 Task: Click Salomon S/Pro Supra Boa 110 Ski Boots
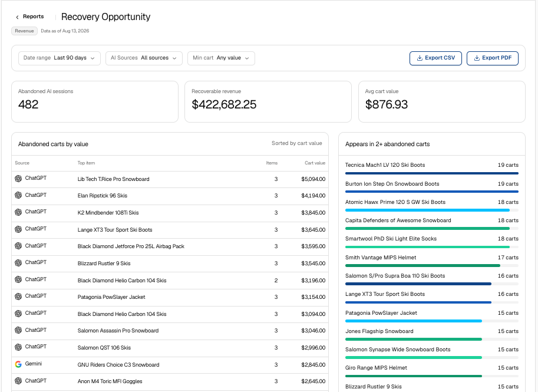point(395,276)
